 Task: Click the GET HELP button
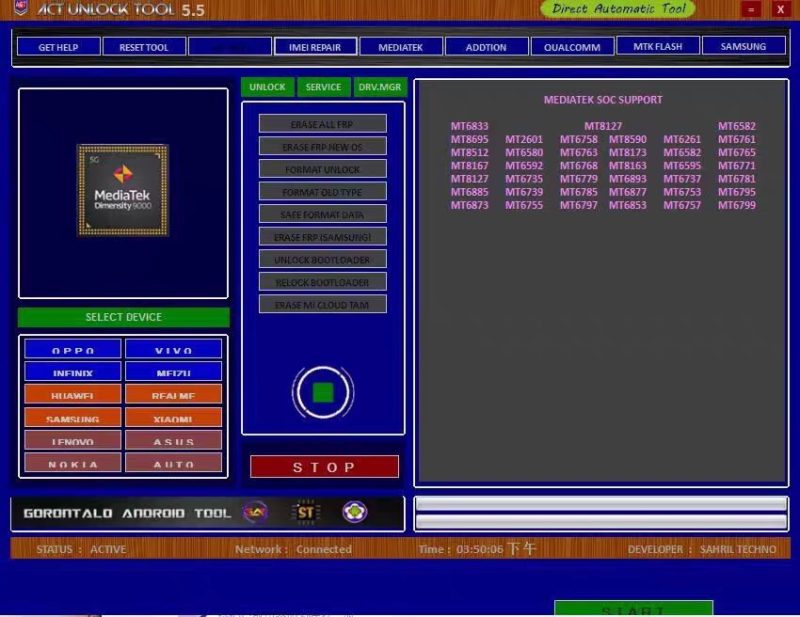58,47
